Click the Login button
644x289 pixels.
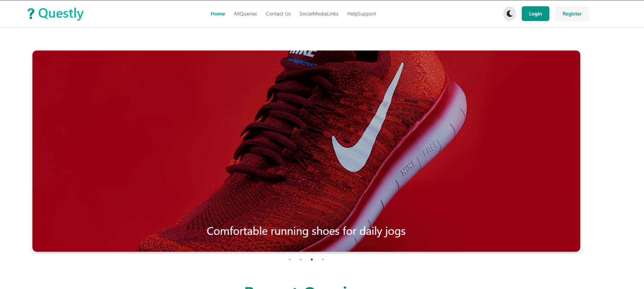coord(535,14)
